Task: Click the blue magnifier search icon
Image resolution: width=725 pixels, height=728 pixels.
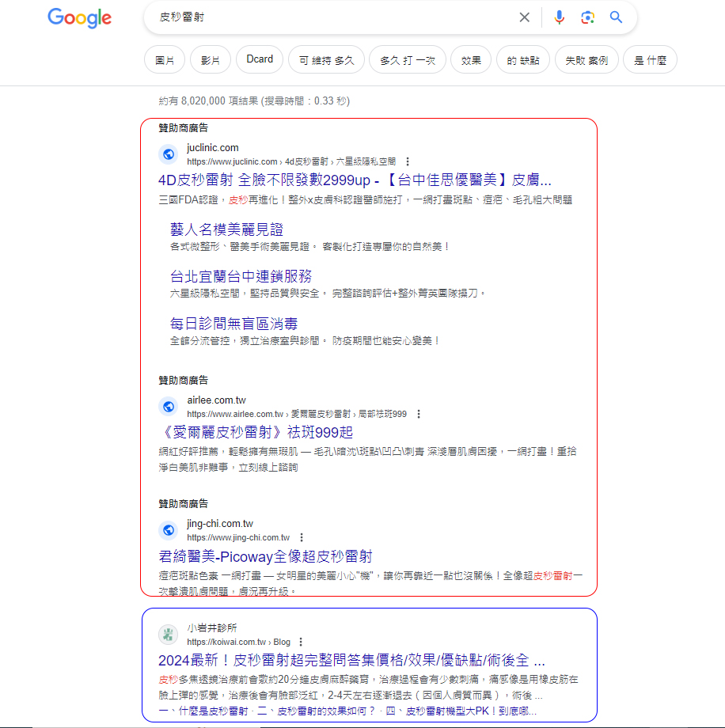Action: coord(616,17)
